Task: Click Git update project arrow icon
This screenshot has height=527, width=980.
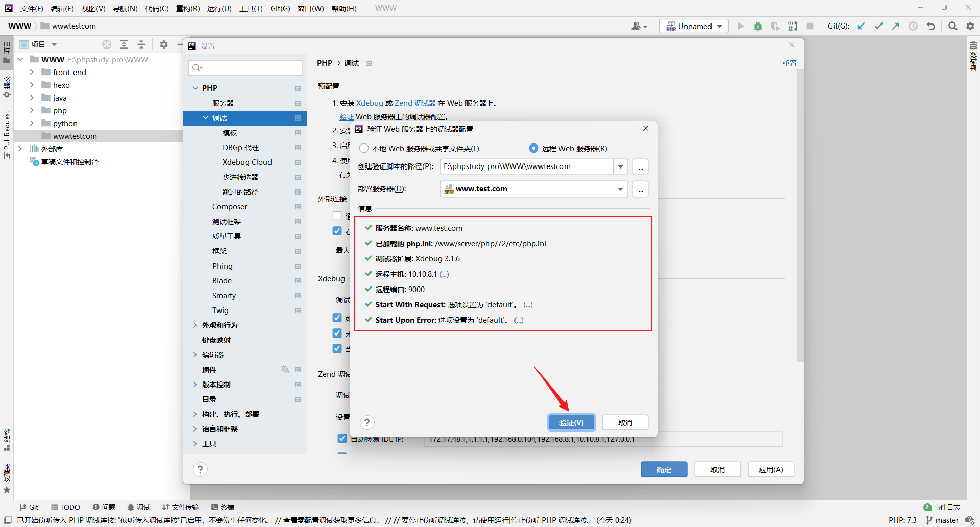Action: coord(861,26)
